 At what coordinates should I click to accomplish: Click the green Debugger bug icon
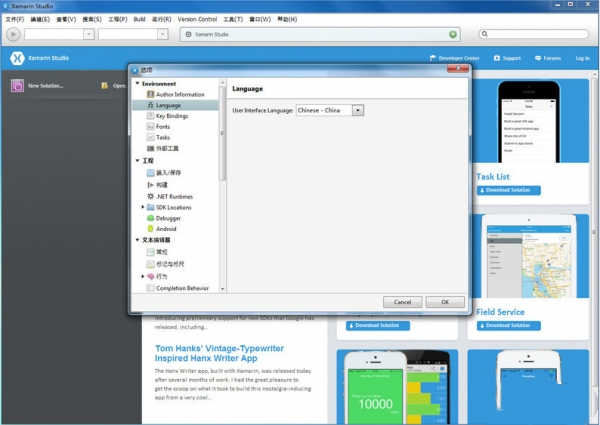pos(150,218)
